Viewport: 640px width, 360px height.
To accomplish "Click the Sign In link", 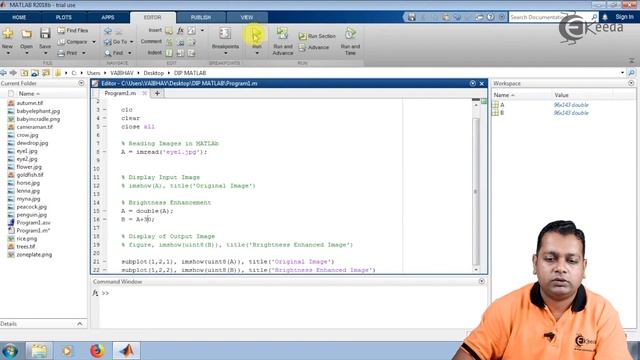I will (624, 17).
